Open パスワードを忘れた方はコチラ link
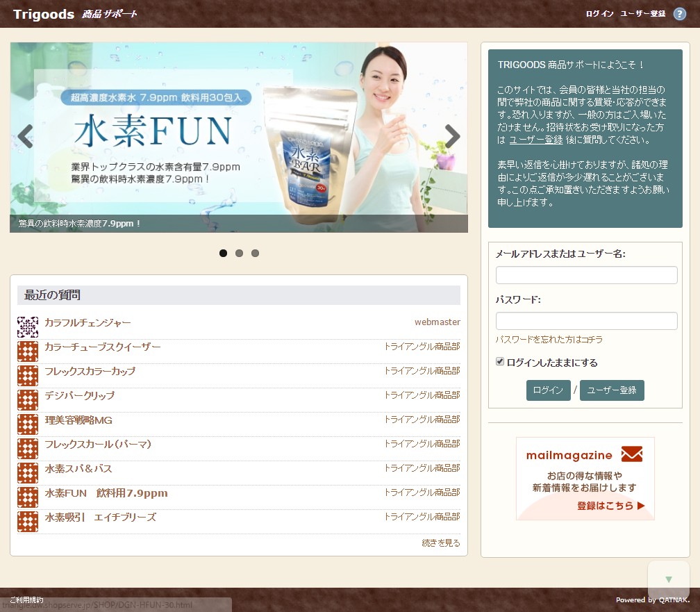This screenshot has width=700, height=612. tap(549, 340)
